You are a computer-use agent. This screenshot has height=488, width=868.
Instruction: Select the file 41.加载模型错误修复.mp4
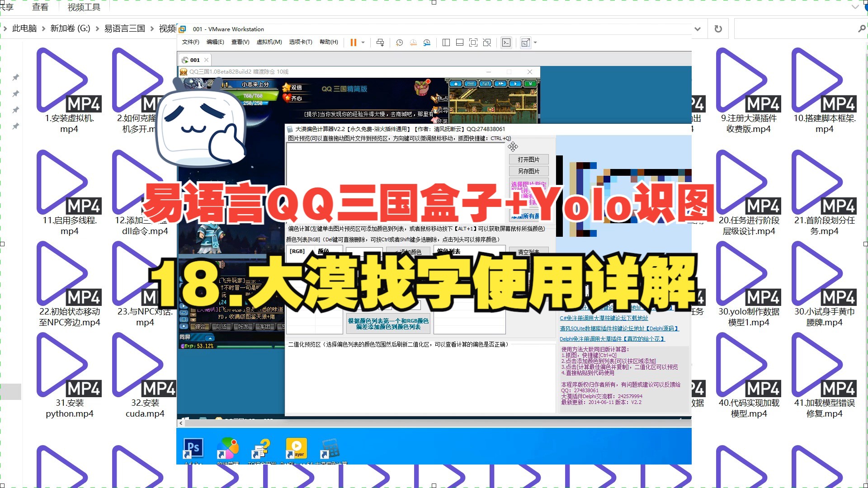click(x=824, y=375)
